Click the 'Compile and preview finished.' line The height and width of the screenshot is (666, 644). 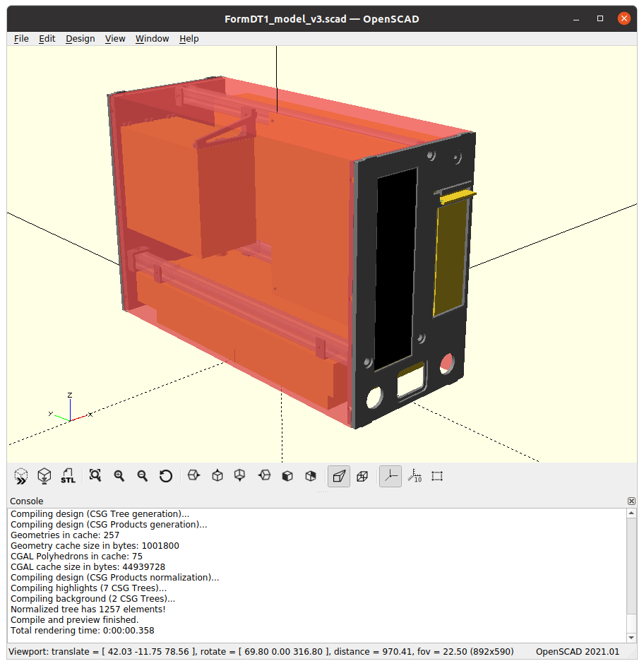[75, 620]
